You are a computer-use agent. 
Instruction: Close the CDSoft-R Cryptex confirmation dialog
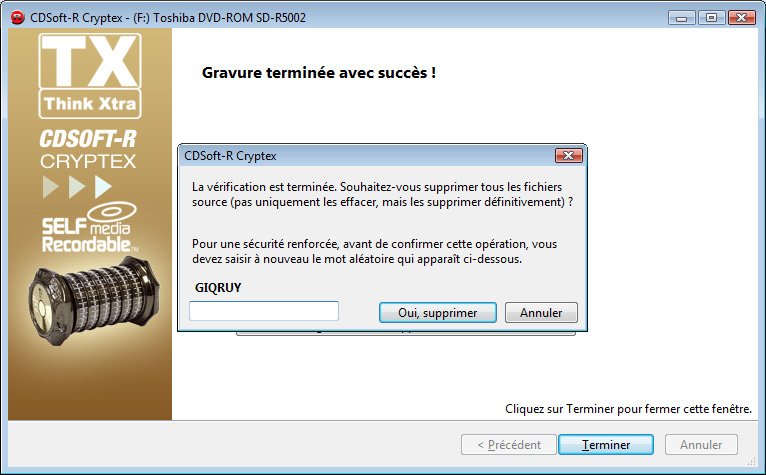pos(569,155)
